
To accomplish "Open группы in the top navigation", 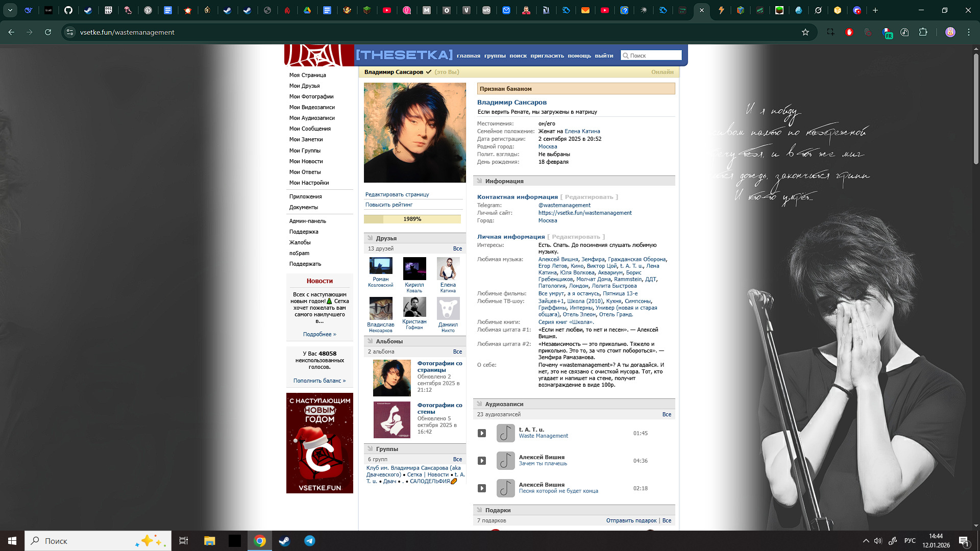I will click(x=495, y=56).
